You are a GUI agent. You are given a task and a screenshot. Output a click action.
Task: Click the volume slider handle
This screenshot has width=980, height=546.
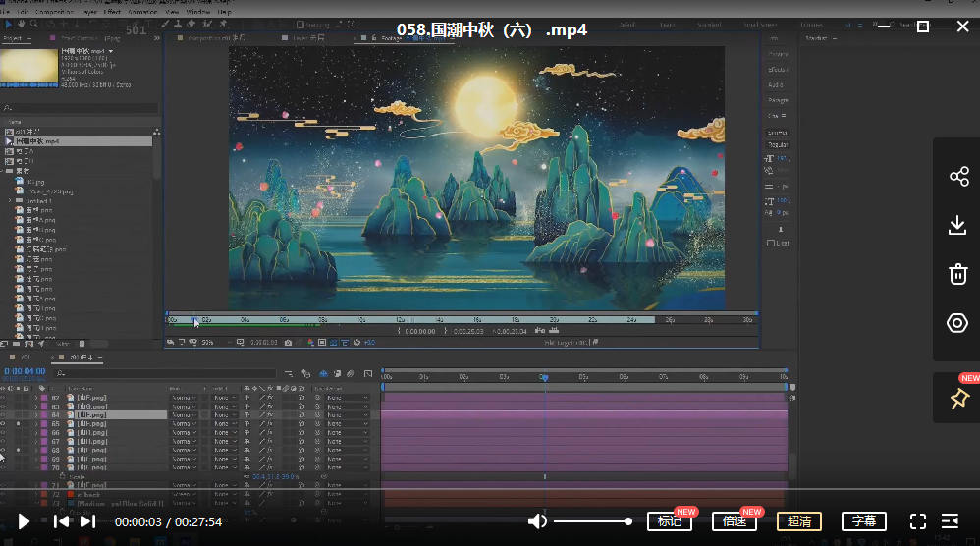coord(628,521)
